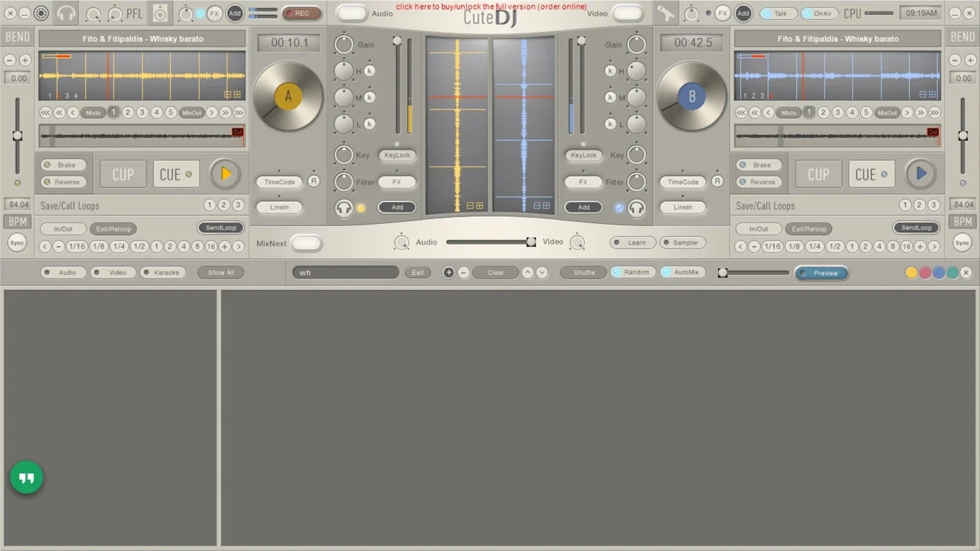Click the playlist move-down arrow button
980x551 pixels.
point(542,273)
